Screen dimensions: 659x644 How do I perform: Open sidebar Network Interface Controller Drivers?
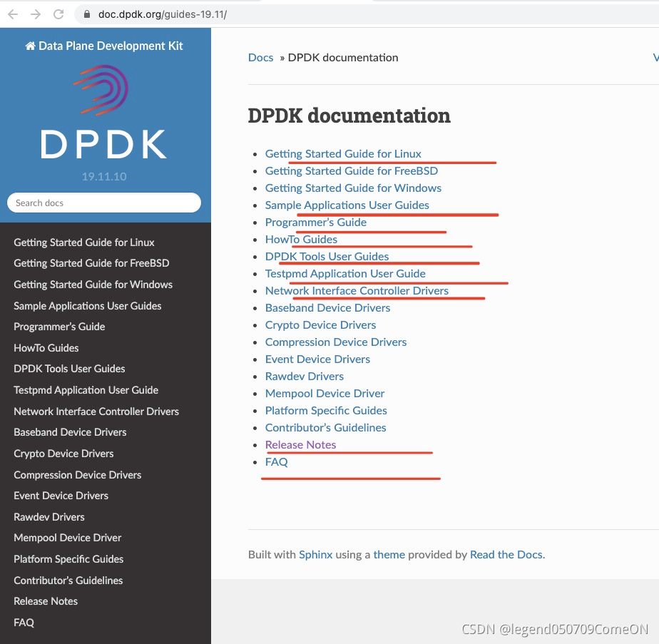coord(96,412)
